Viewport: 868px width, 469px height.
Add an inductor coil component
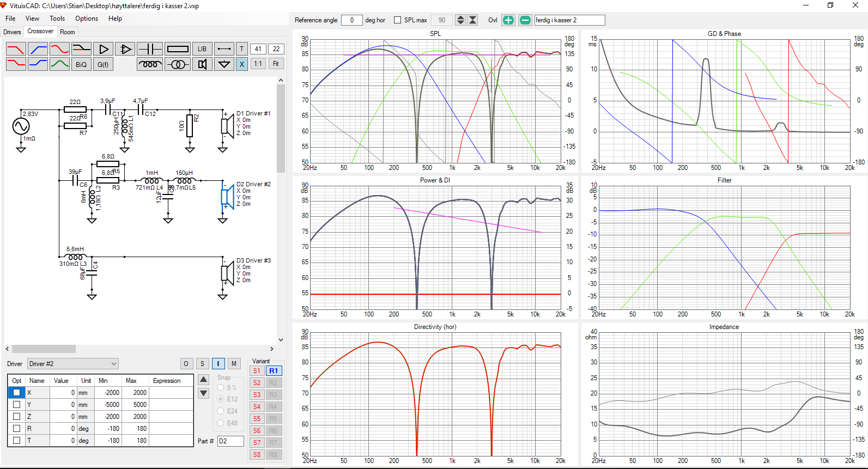150,64
